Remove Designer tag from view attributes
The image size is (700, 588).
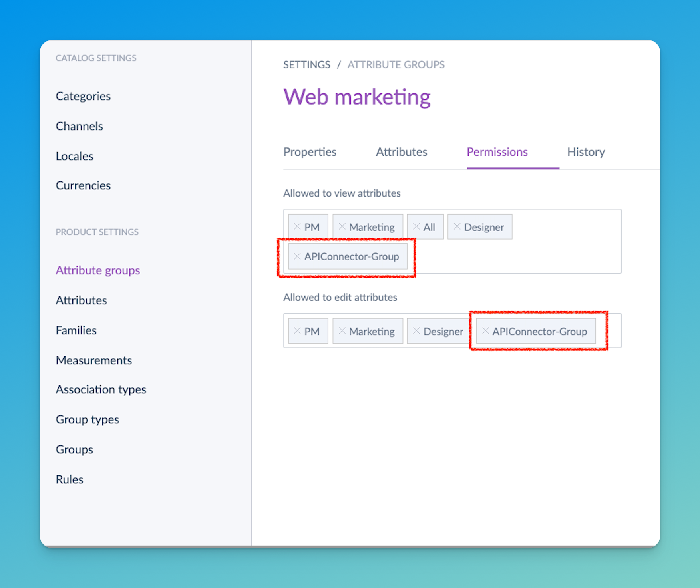pos(457,226)
